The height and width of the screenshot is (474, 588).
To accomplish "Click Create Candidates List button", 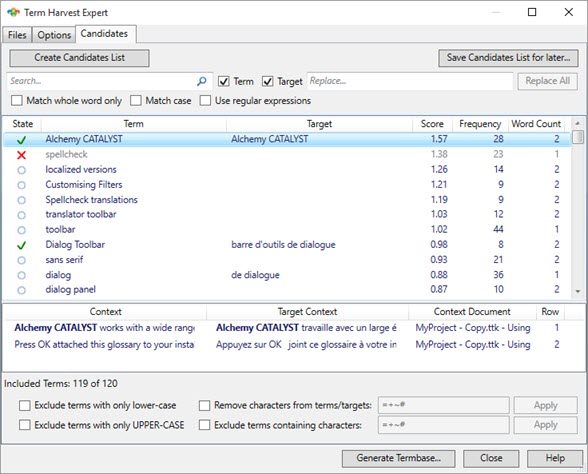I will click(x=80, y=58).
